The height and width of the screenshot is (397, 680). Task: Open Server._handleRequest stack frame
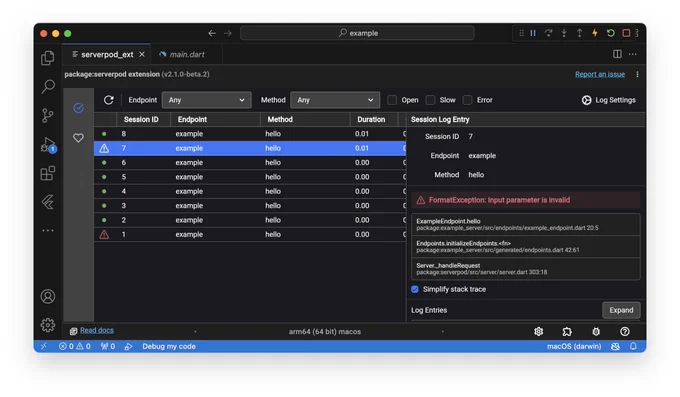coord(526,269)
